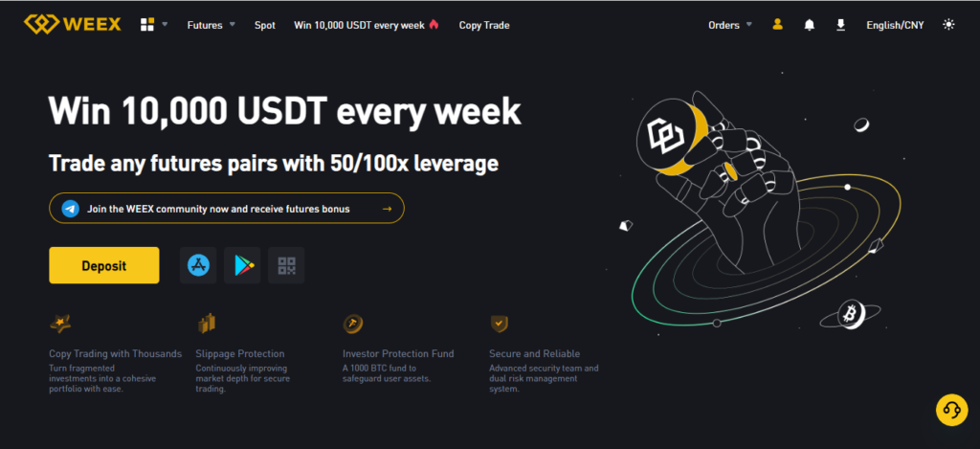Expand the arrow beside the grid icon

165,25
